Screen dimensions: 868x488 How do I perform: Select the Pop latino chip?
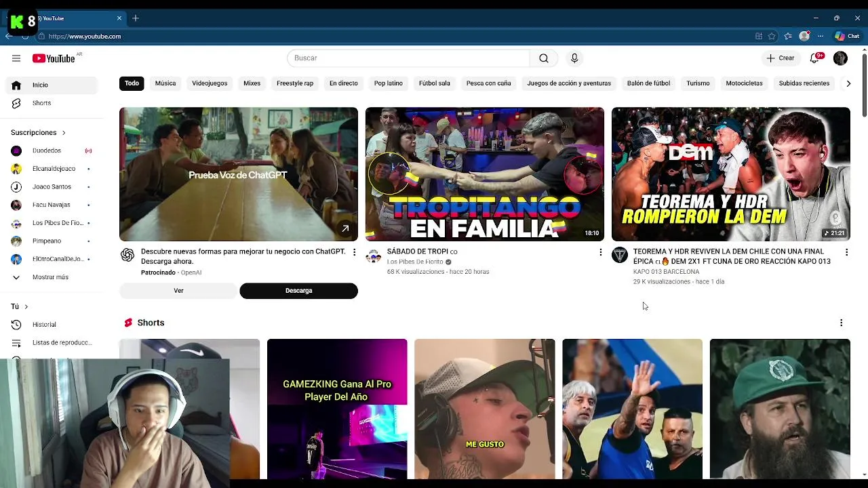tap(389, 83)
